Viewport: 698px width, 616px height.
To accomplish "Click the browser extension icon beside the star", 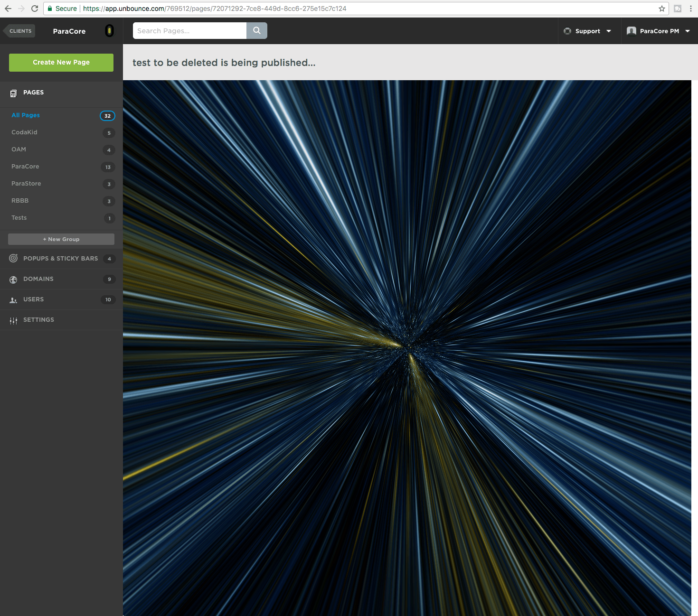I will (x=678, y=9).
